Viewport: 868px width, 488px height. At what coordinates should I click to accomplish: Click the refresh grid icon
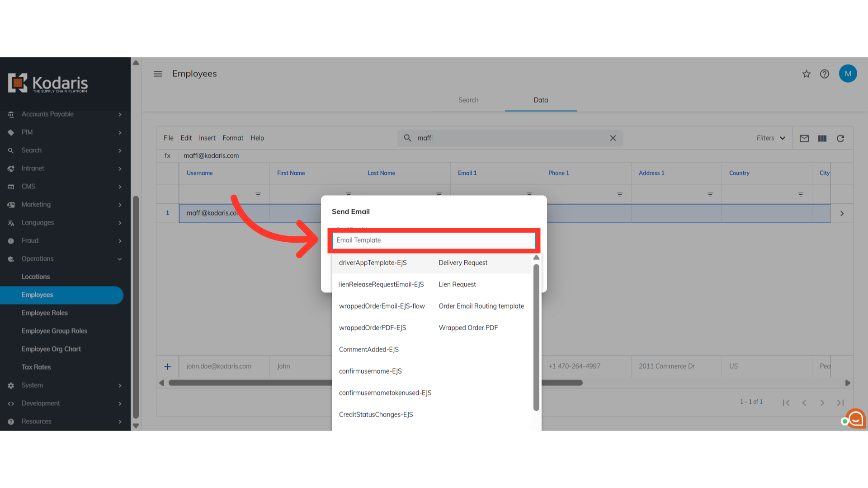[840, 138]
